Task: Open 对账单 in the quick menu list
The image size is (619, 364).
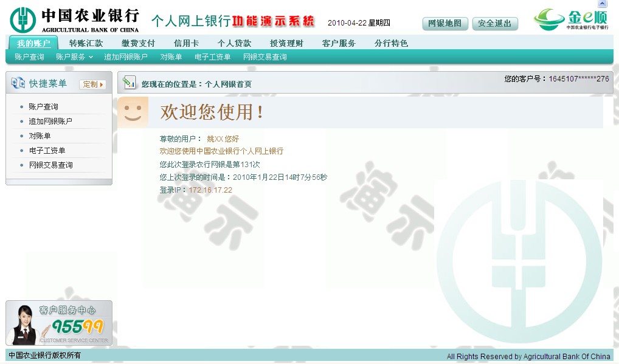Action: point(40,136)
